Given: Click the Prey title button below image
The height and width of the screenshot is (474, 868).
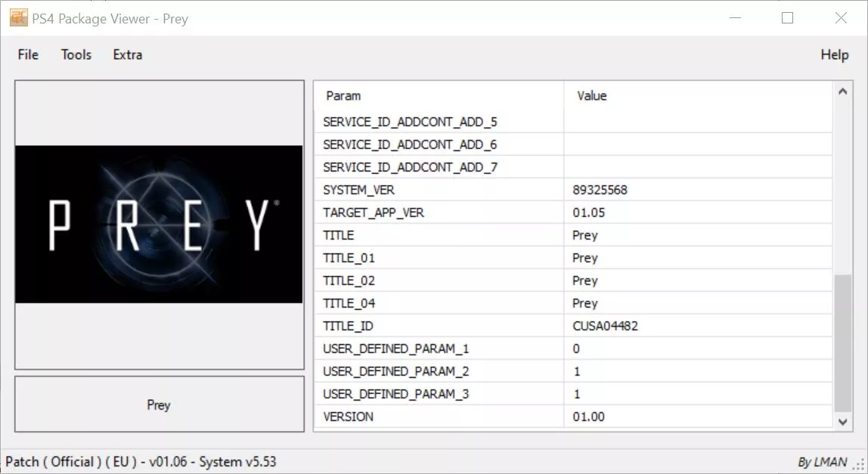Looking at the screenshot, I should click(160, 404).
